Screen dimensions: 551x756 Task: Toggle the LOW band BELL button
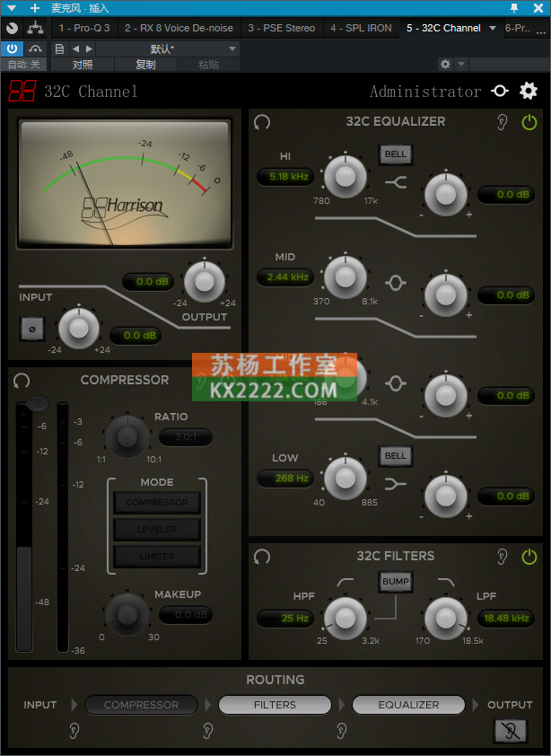(395, 455)
